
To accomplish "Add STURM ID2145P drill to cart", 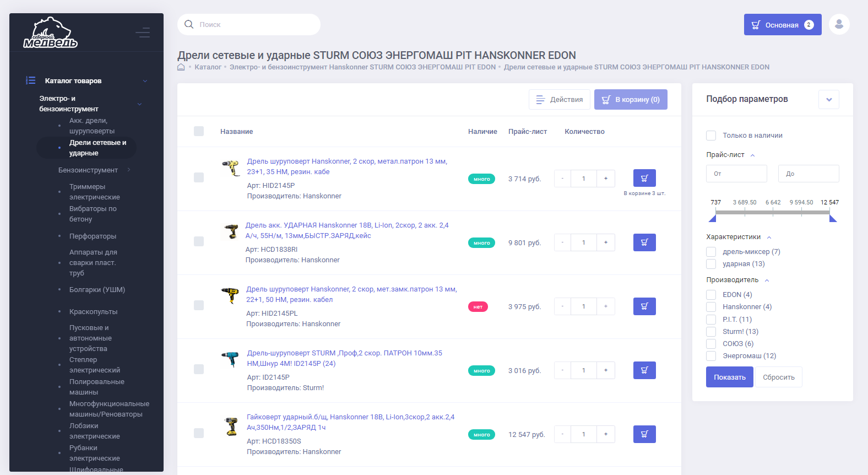I will pyautogui.click(x=644, y=370).
